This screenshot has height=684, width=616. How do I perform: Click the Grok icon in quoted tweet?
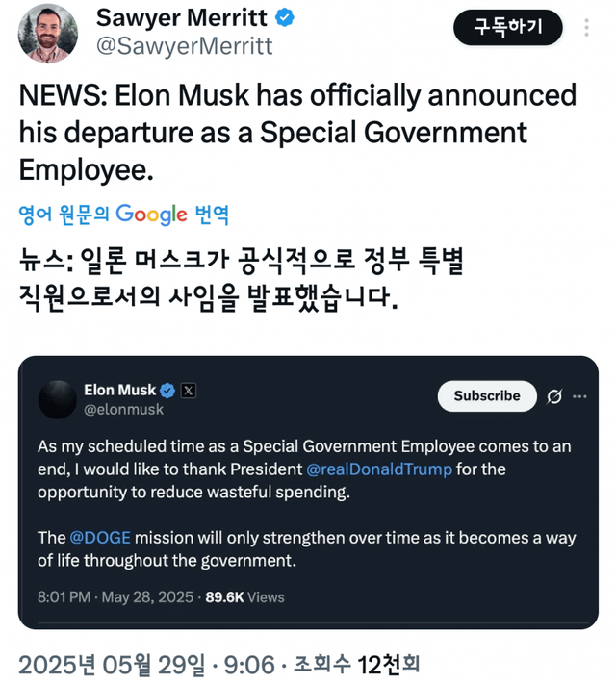pos(554,396)
